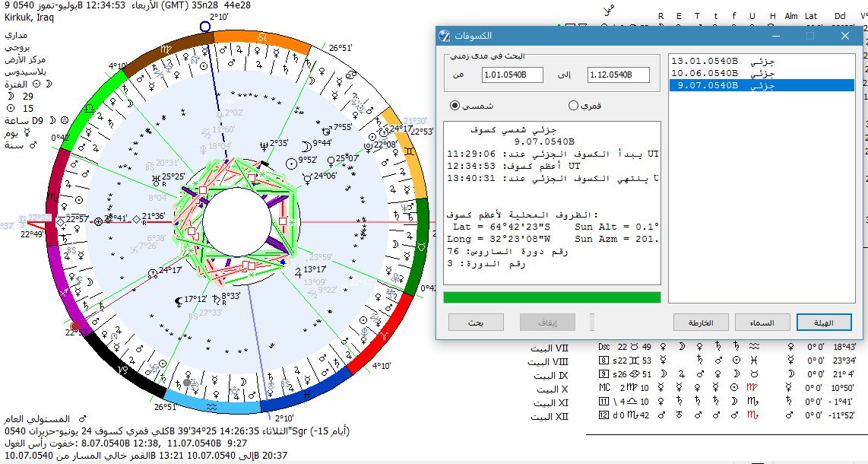
Task: Select the Gemini glyph on the yellow band
Action: click(x=410, y=151)
